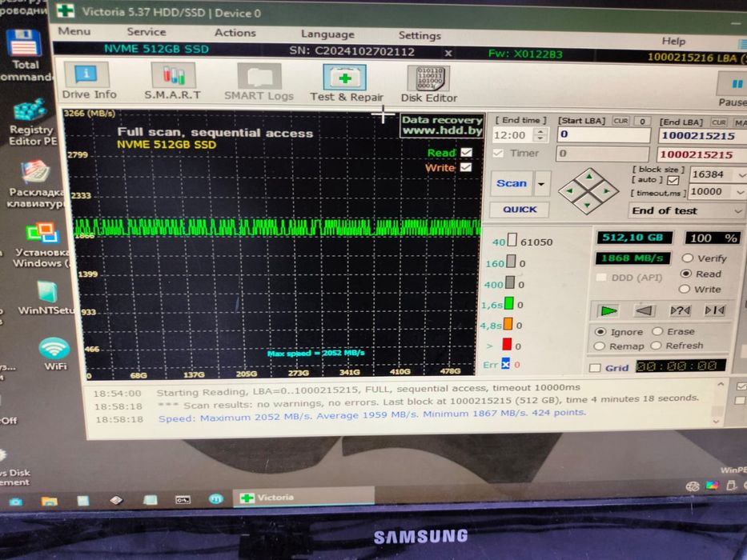Select the Write mode radio button

[684, 289]
